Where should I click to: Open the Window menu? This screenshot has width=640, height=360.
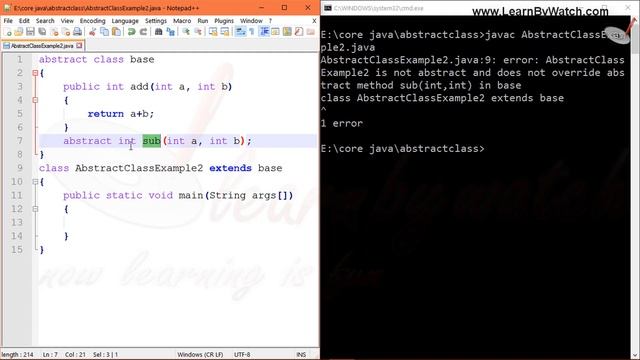point(251,20)
